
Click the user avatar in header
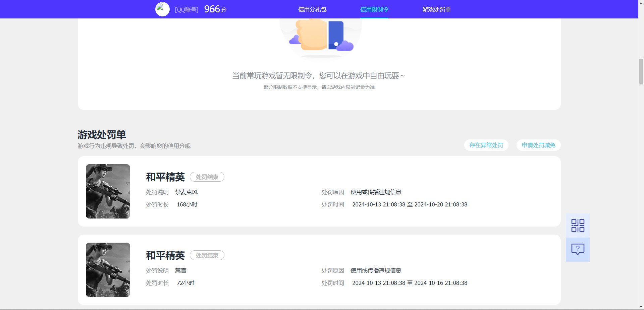tap(162, 9)
